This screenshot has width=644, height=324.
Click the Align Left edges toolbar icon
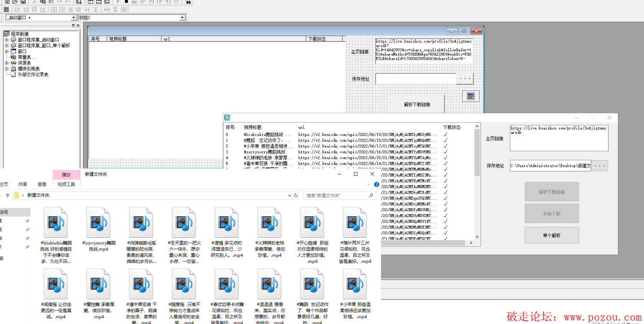pos(18,9)
